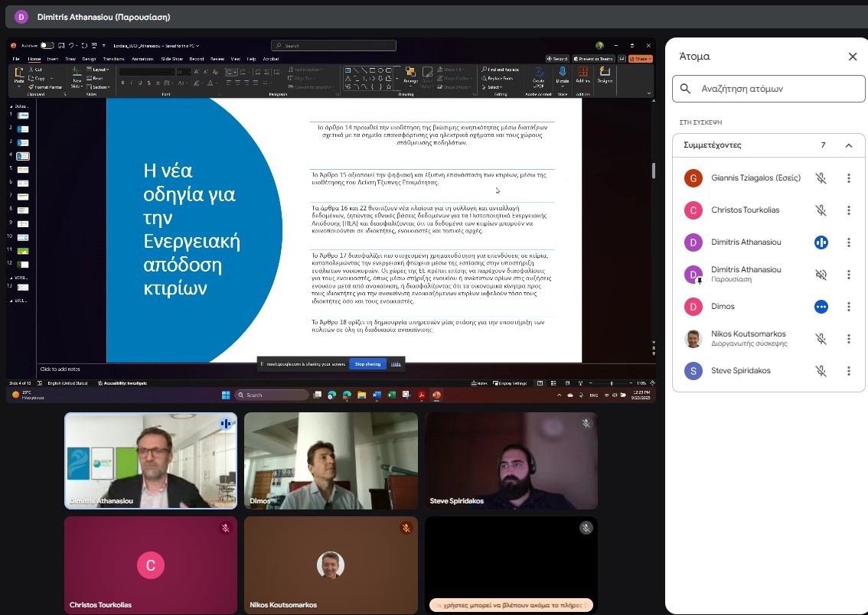Click mic-off icon on Steve Spiridakos tile

click(586, 424)
